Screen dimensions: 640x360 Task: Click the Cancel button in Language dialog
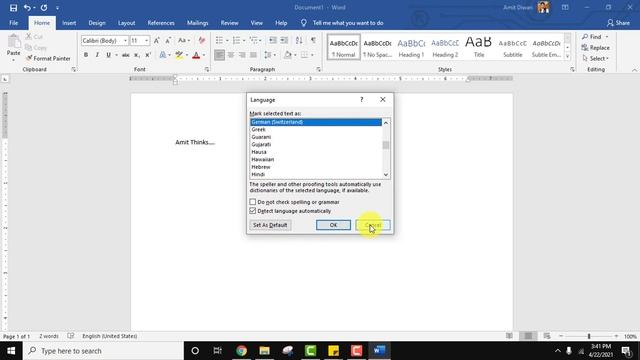tap(373, 225)
